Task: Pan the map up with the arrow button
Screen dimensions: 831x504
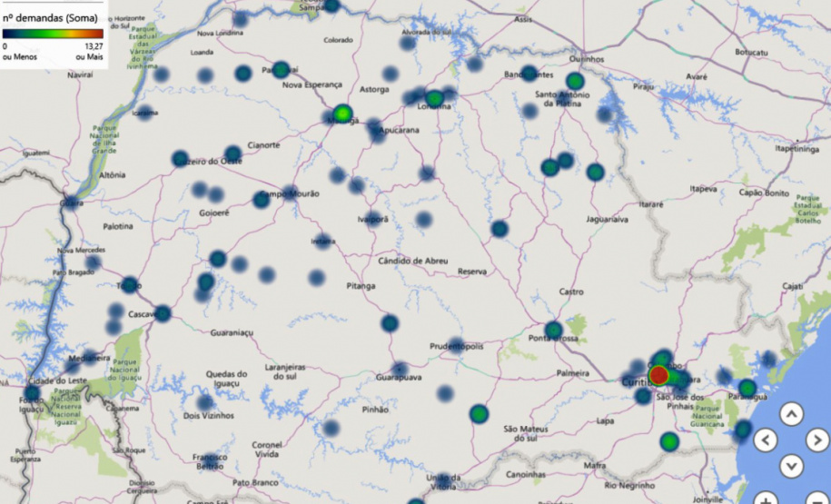Action: [792, 415]
